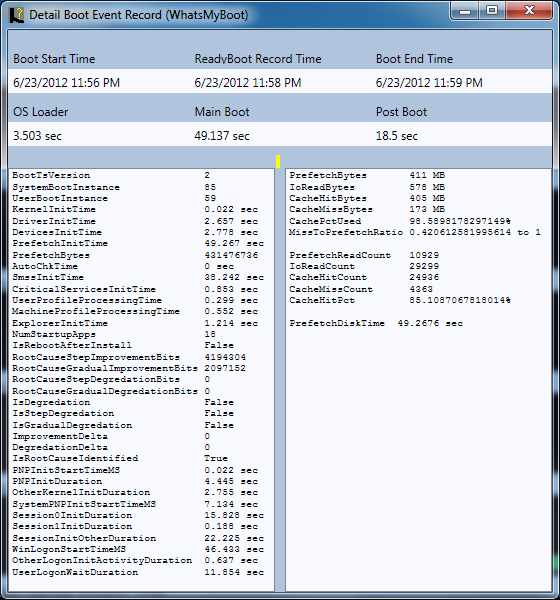This screenshot has height=600, width=560.
Task: Select the SystemBootInstance row
Action: click(114, 187)
